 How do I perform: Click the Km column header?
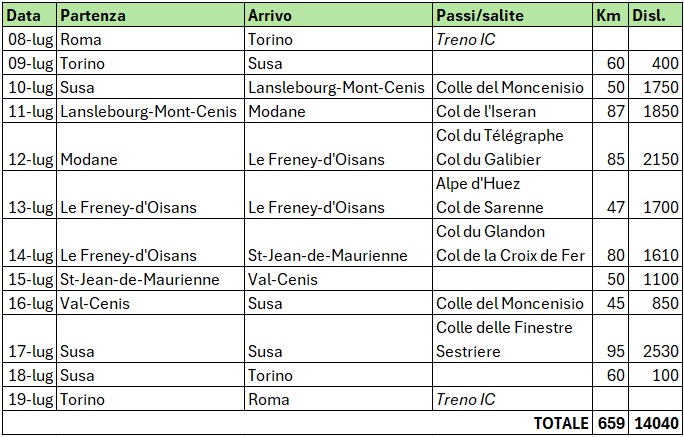pyautogui.click(x=611, y=15)
